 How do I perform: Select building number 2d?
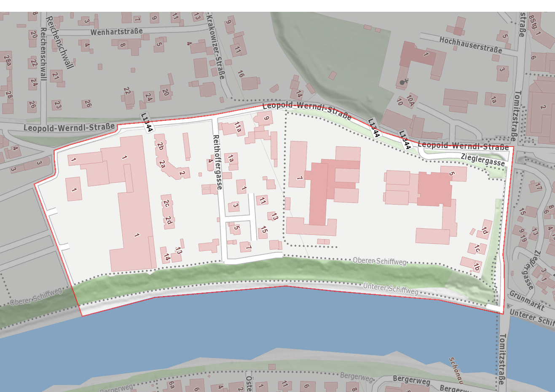tap(169, 221)
